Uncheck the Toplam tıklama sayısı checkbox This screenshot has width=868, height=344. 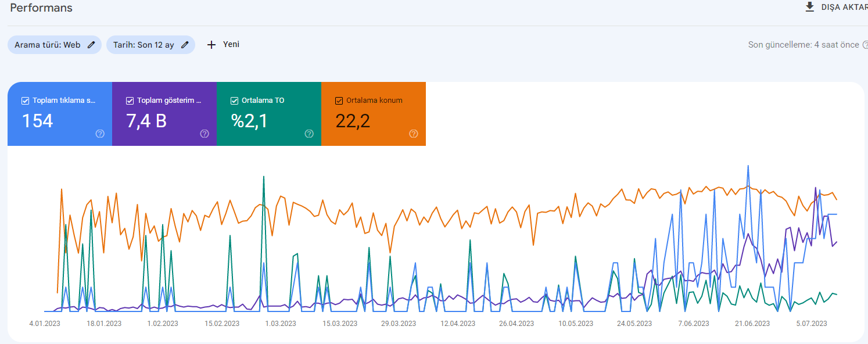coord(25,101)
